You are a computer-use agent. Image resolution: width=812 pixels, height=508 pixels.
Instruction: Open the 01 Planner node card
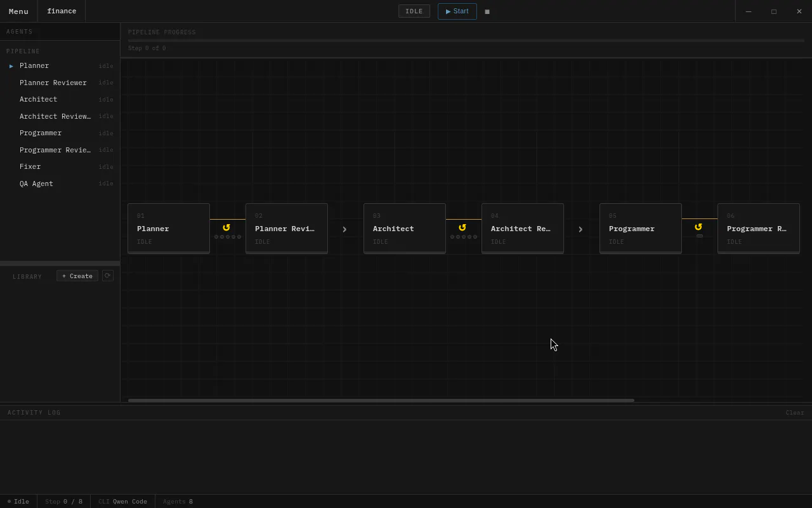tap(169, 229)
